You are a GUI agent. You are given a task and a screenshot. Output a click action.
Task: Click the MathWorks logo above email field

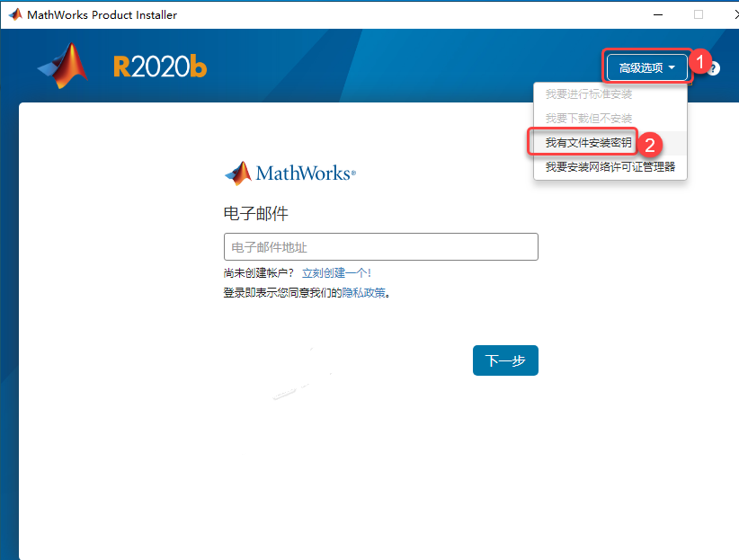click(x=290, y=173)
